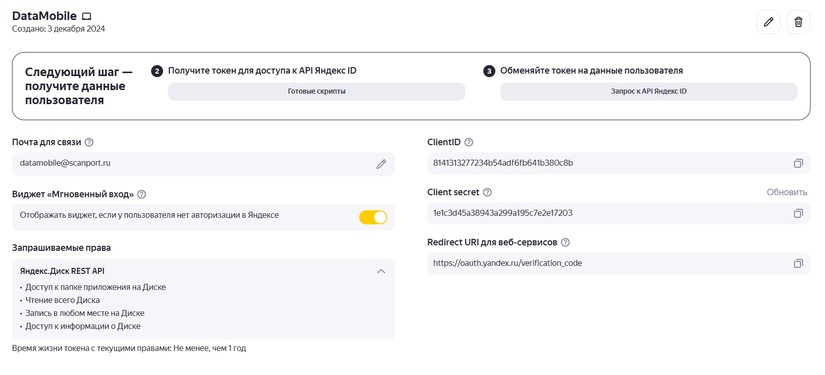
Task: Click the ClientID value field
Action: click(x=619, y=163)
